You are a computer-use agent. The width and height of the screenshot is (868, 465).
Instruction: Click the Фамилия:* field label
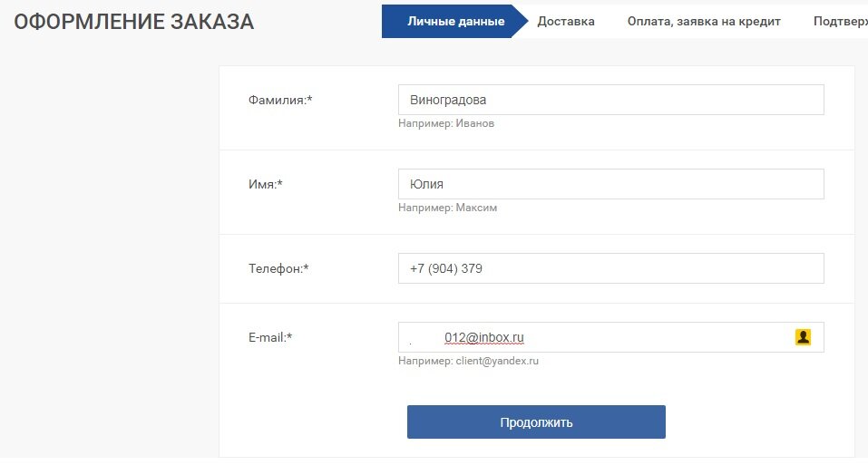pyautogui.click(x=280, y=100)
